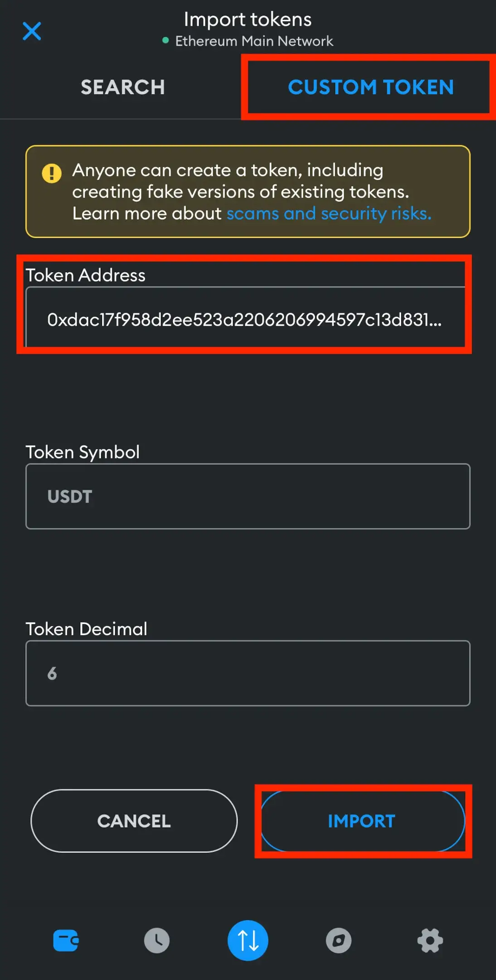Open the scams and security risks link
This screenshot has width=496, height=980.
click(329, 213)
